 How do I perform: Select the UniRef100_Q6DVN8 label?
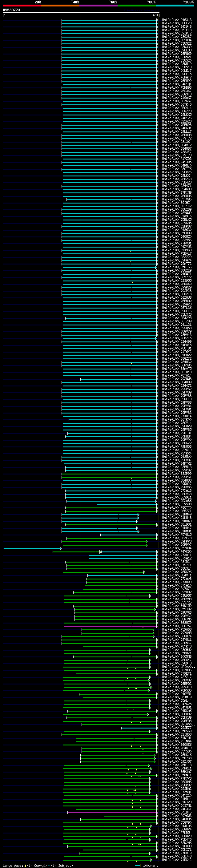(176, 599)
